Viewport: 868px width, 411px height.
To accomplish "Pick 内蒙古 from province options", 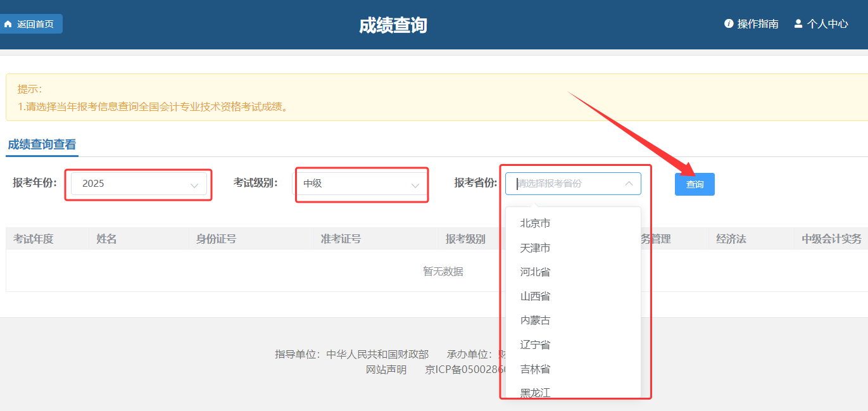I will coord(535,320).
